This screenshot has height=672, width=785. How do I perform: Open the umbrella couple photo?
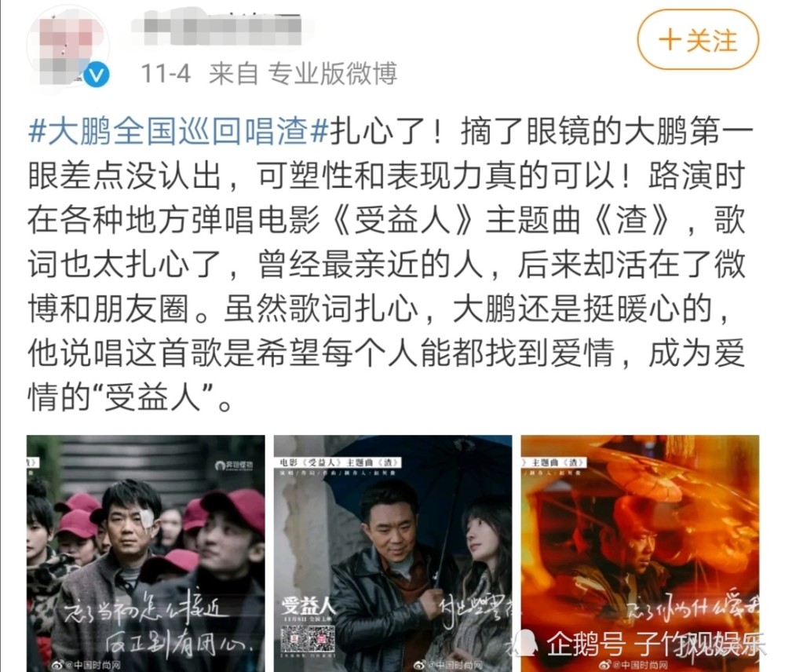(392, 553)
